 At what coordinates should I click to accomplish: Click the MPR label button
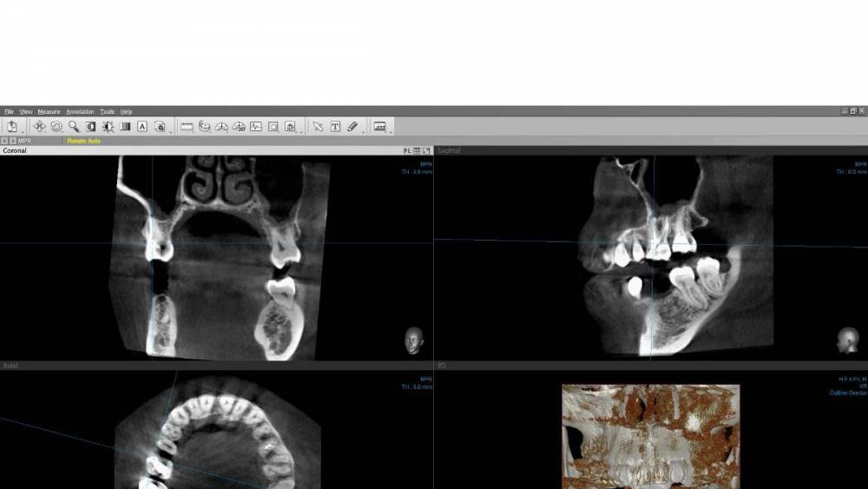pos(24,141)
